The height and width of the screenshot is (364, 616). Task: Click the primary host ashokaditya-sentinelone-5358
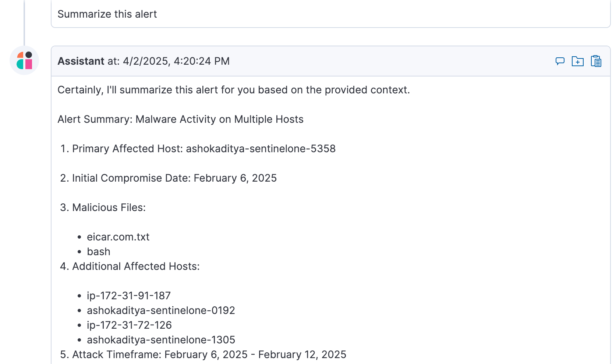(x=261, y=149)
